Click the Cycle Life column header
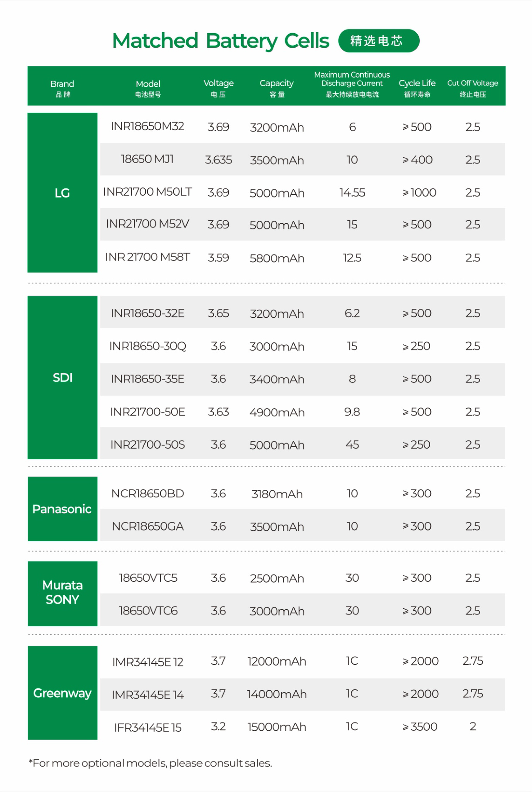 click(417, 87)
